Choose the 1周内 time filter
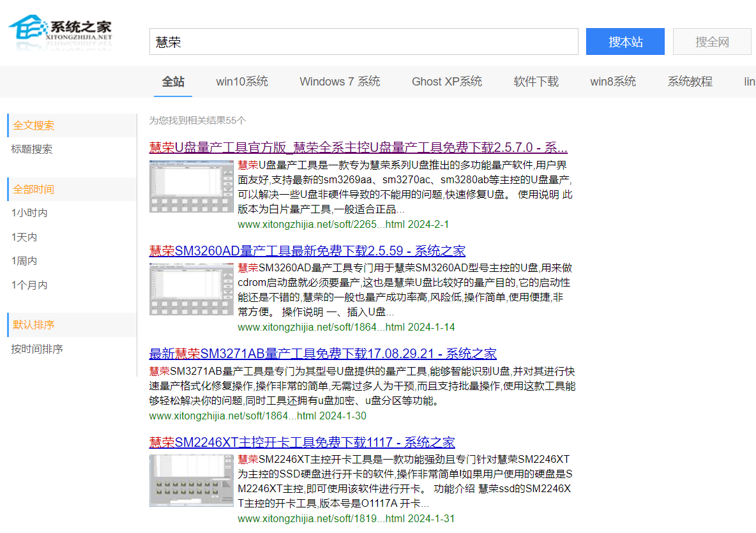 pyautogui.click(x=24, y=261)
